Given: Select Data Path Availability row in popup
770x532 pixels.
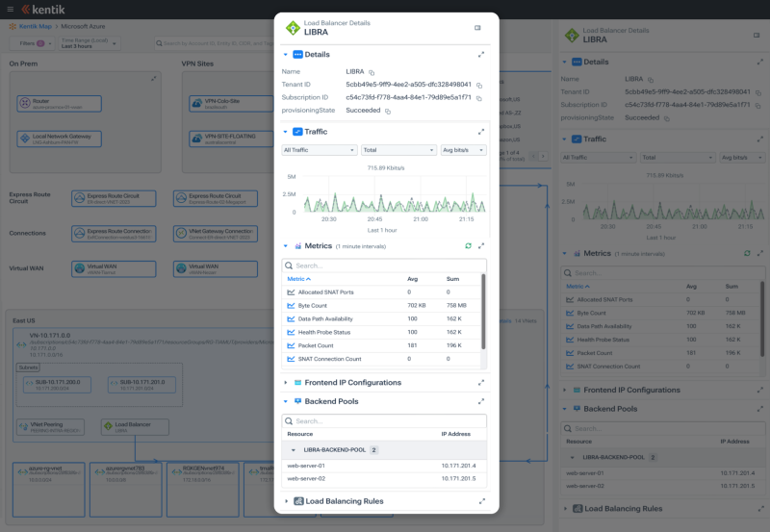Looking at the screenshot, I should tap(381, 319).
